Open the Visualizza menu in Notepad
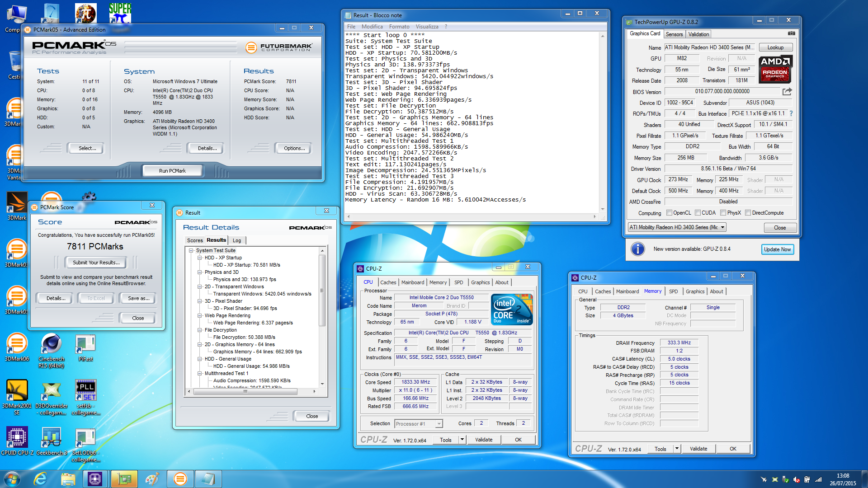Screen dimensions: 868x488 tap(427, 27)
